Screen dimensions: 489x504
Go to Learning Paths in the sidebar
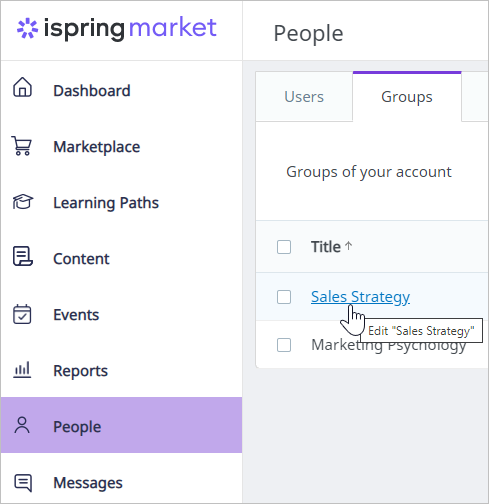coord(106,203)
